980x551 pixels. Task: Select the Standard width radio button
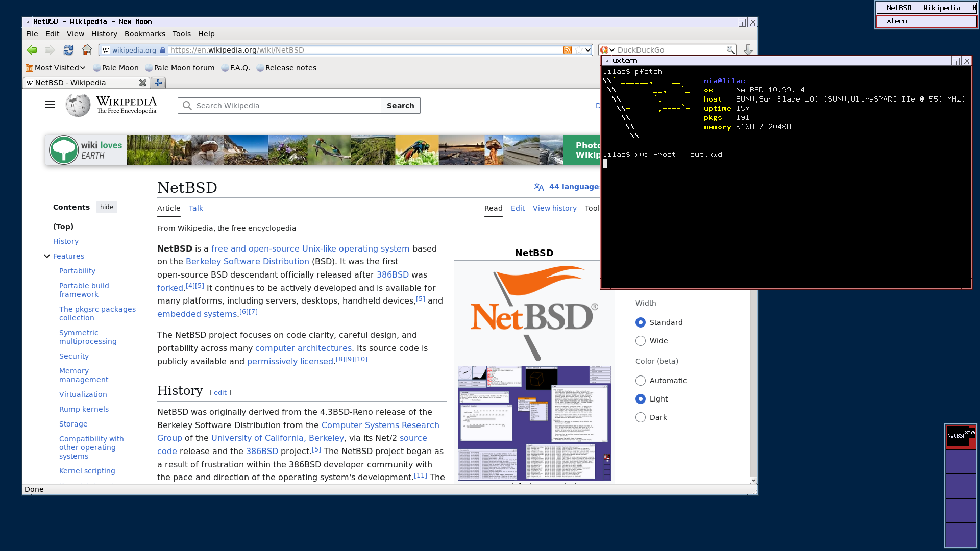point(641,322)
